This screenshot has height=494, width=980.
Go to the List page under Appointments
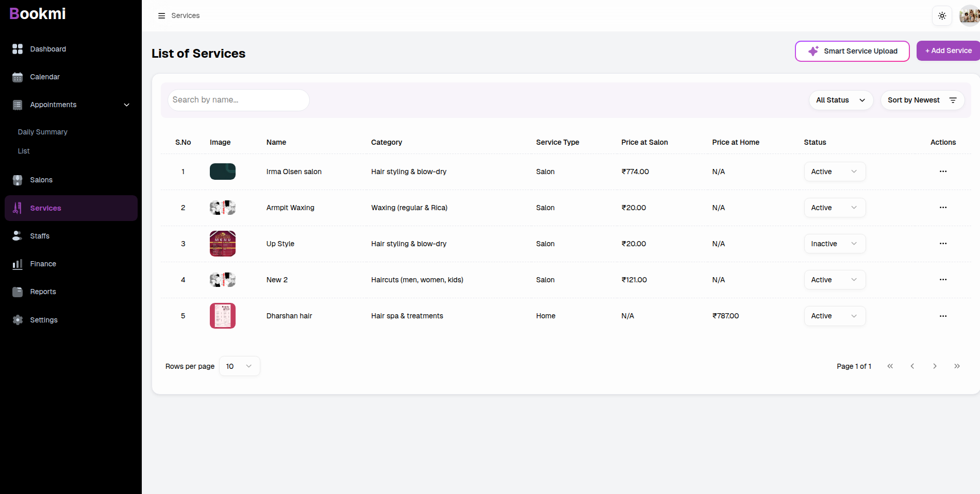(x=24, y=151)
